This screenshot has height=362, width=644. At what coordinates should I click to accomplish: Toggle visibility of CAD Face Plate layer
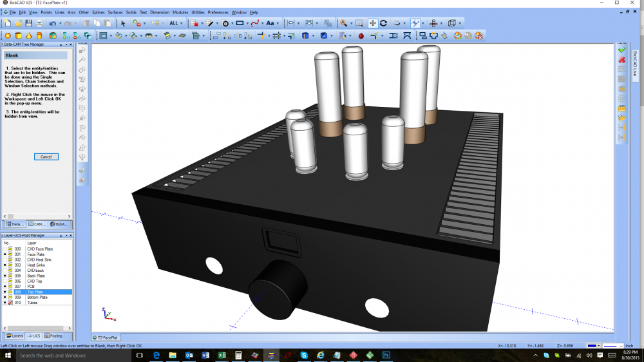pos(5,249)
